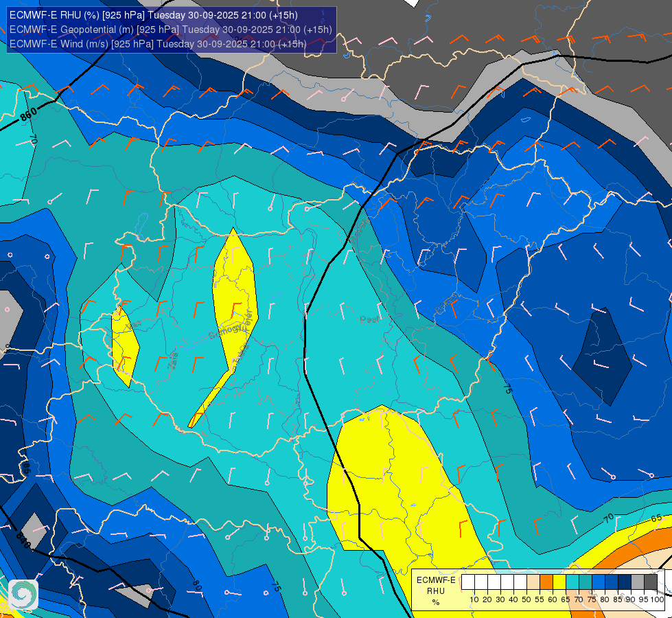Click the '%' unit label in the legend

click(436, 602)
